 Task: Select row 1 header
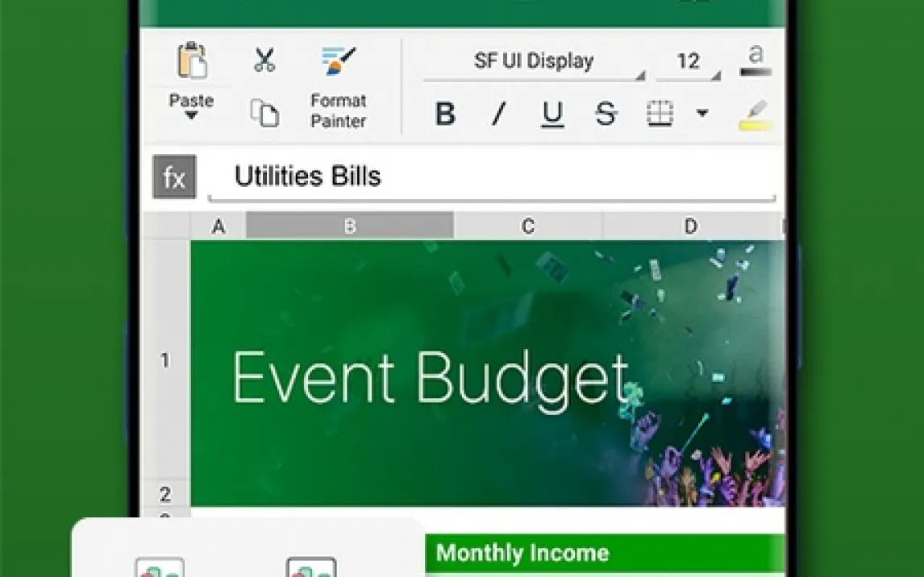[x=165, y=360]
